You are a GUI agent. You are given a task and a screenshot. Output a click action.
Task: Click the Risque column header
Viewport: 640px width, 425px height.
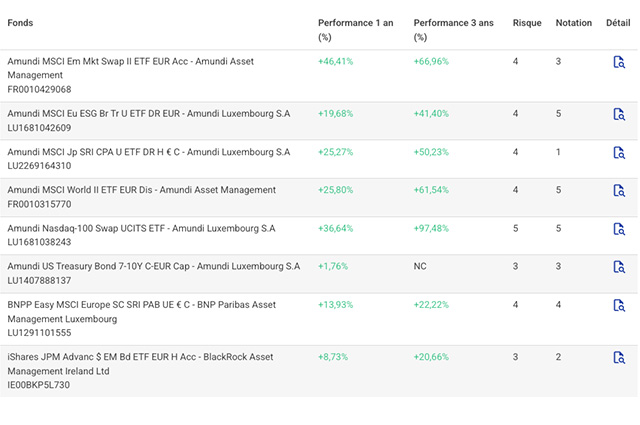pyautogui.click(x=527, y=23)
